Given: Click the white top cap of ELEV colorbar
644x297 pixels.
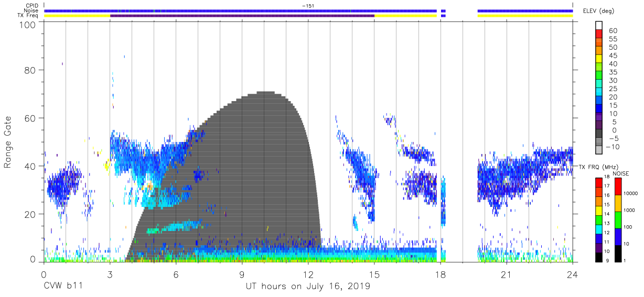Looking at the screenshot, I should coord(599,26).
